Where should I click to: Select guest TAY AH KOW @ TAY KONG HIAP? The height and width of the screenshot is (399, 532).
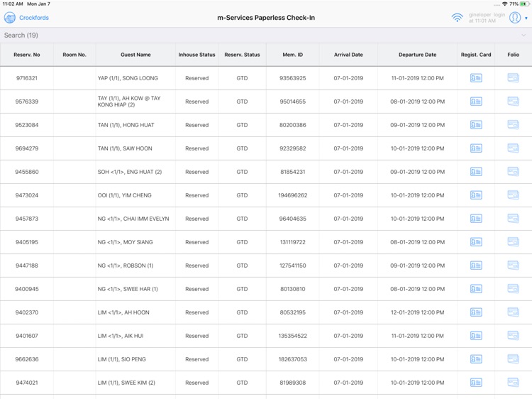tap(129, 102)
